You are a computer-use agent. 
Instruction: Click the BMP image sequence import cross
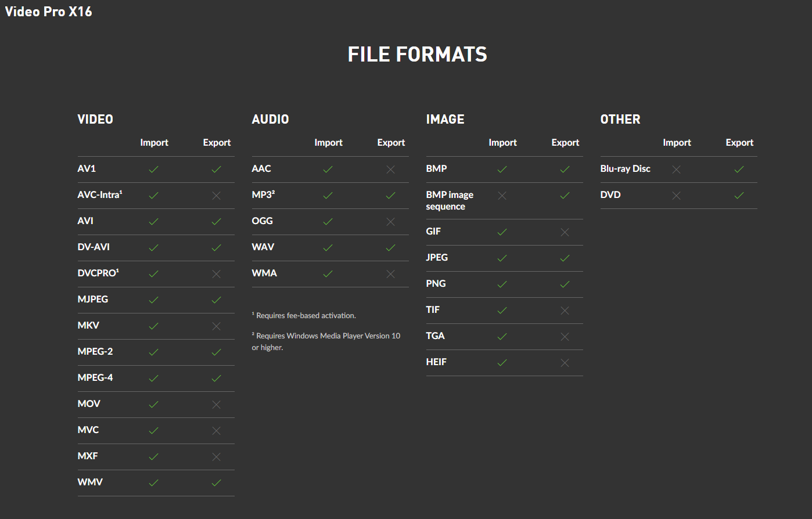pos(502,196)
